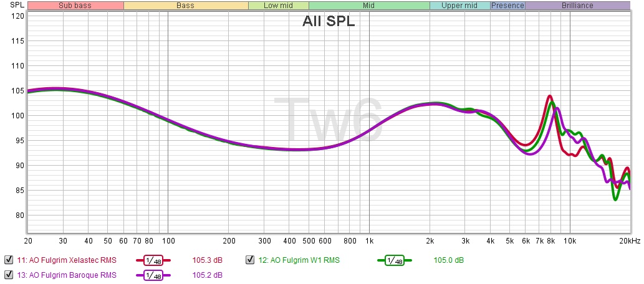The height and width of the screenshot is (284, 644).
Task: Hide the AO Fulgrim Baroque RMS trace
Action: (x=8, y=275)
